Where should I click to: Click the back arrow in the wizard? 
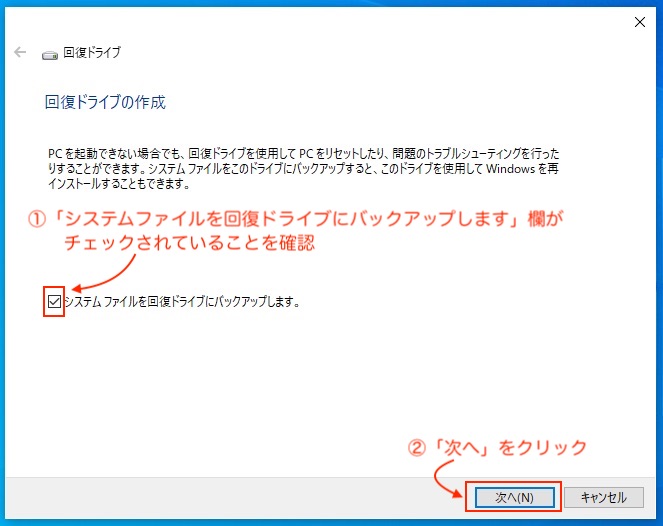(x=20, y=52)
